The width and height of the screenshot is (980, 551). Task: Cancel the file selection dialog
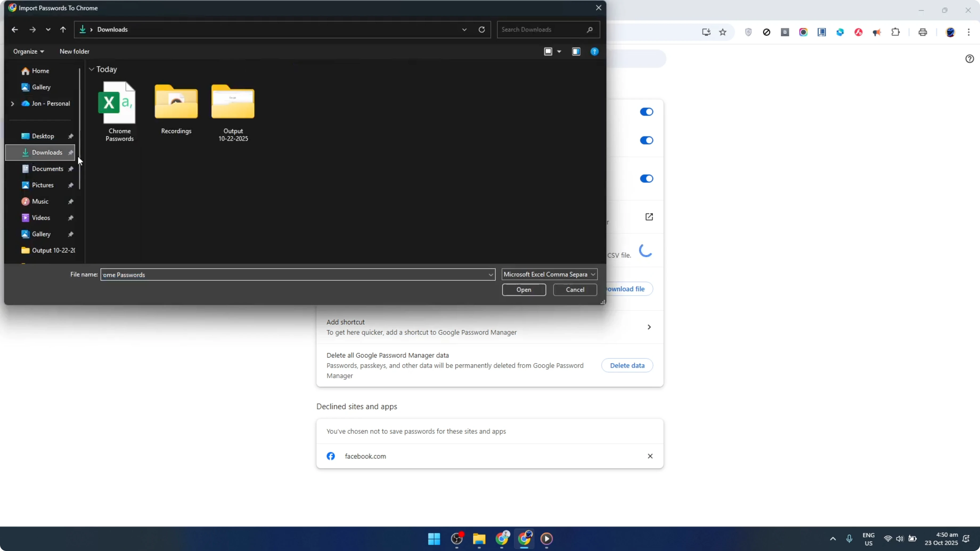click(575, 289)
